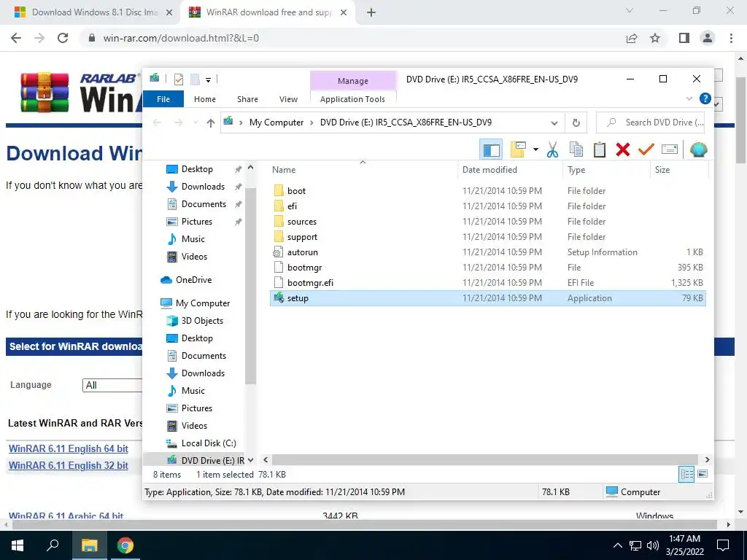Select the bootmgr.efi file
The width and height of the screenshot is (747, 560).
(487, 282)
